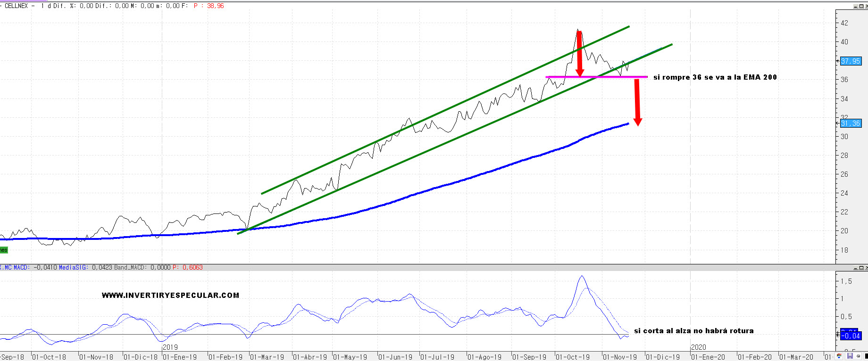Screen dimensions: 868x361
Task: Maximize the CELLNEX price chart panel
Action: [860, 6]
